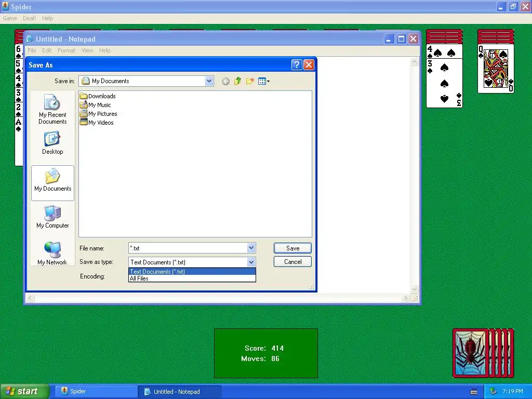Click the keyboard icon in system tray
532x399 pixels.
point(474,392)
